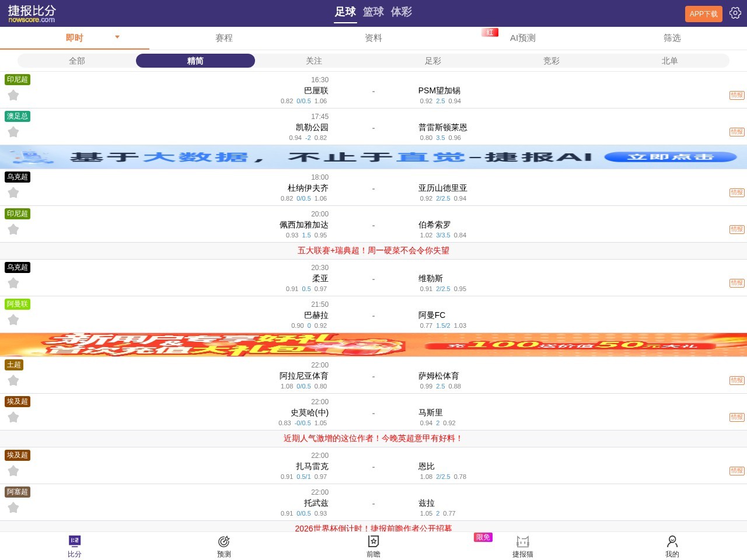This screenshot has height=560, width=747.
Task: Click the APP下载 download button
Action: 703,13
